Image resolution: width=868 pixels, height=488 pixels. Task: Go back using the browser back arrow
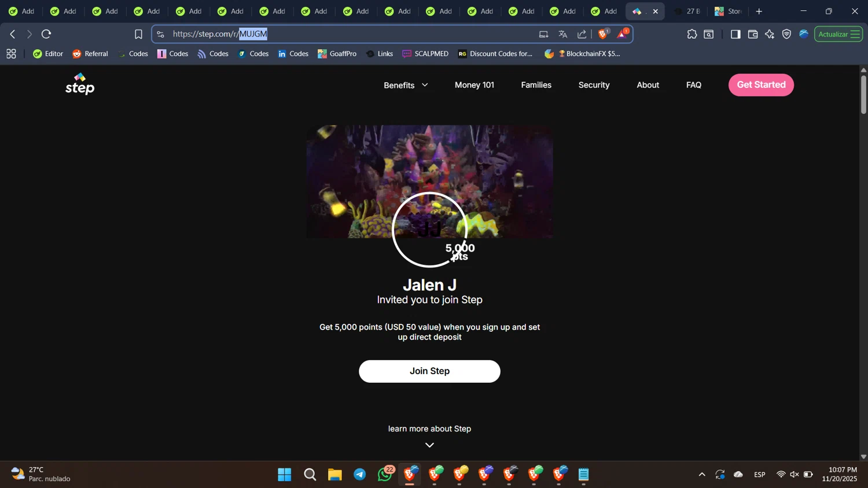tap(13, 34)
